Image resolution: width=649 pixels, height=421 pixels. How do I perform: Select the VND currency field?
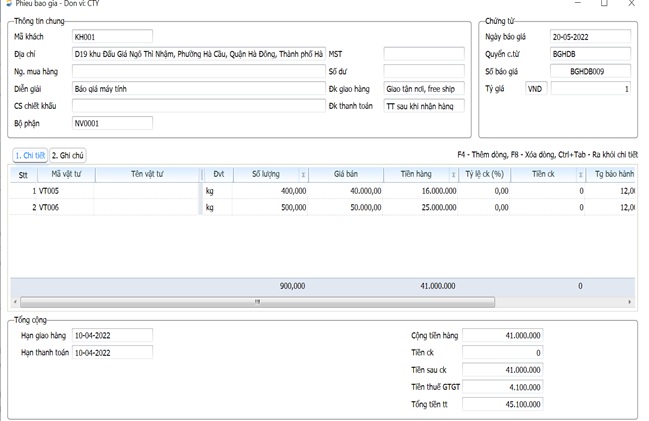pyautogui.click(x=536, y=88)
